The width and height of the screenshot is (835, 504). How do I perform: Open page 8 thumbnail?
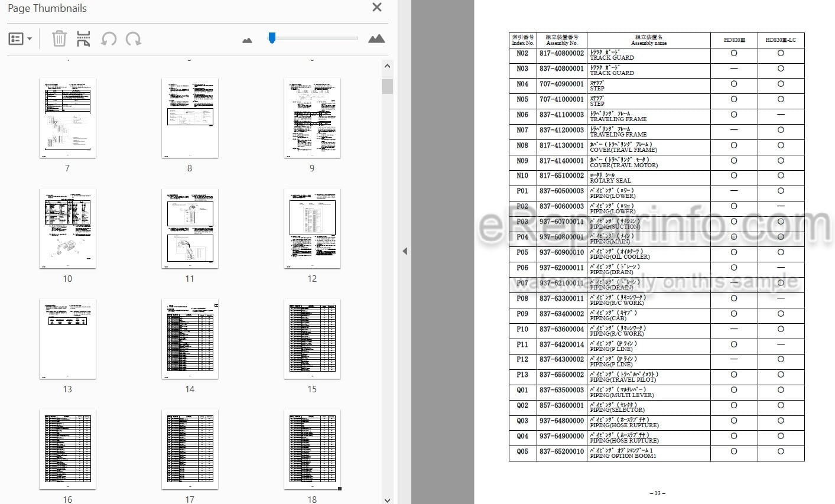190,118
